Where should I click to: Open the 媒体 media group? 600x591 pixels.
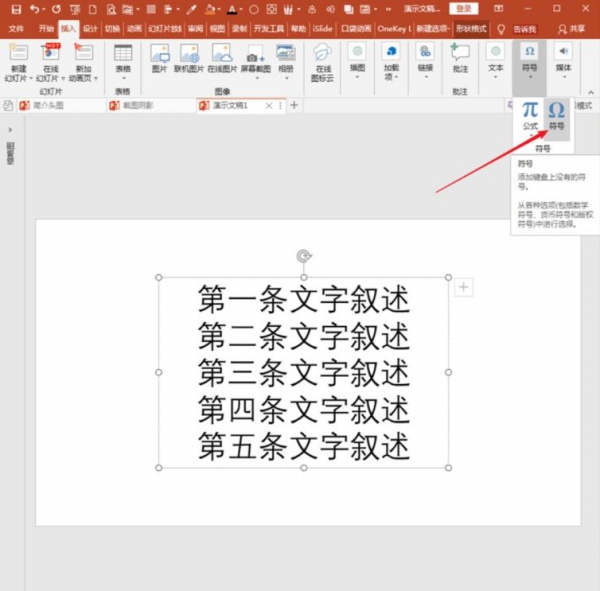pos(563,60)
